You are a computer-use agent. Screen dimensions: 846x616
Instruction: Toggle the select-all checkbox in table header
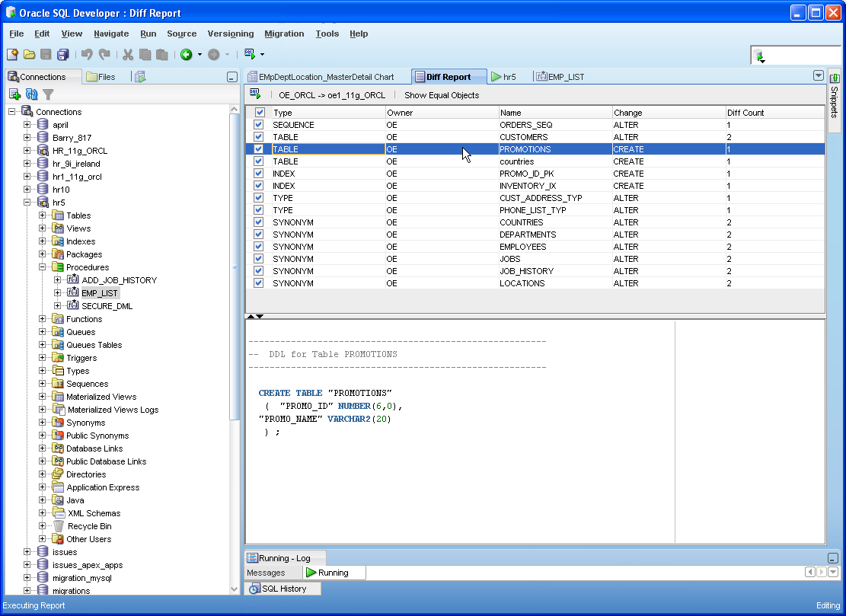tap(260, 113)
